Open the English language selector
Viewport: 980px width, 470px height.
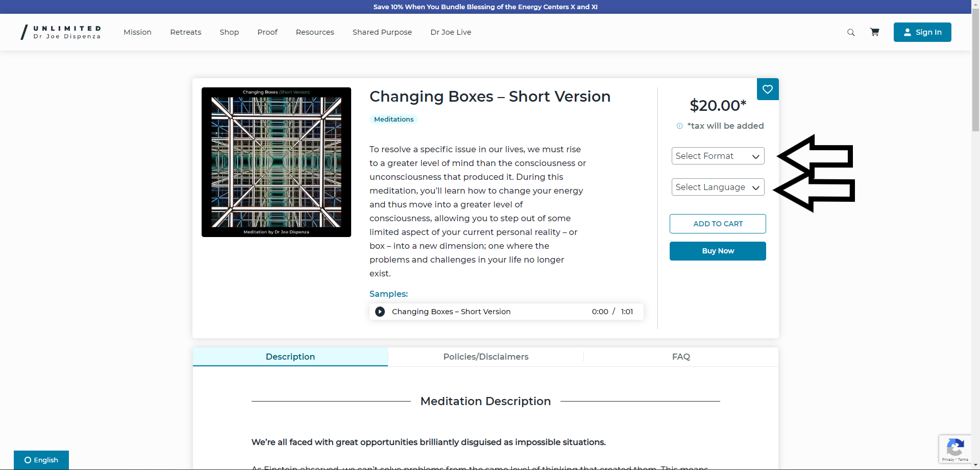41,460
